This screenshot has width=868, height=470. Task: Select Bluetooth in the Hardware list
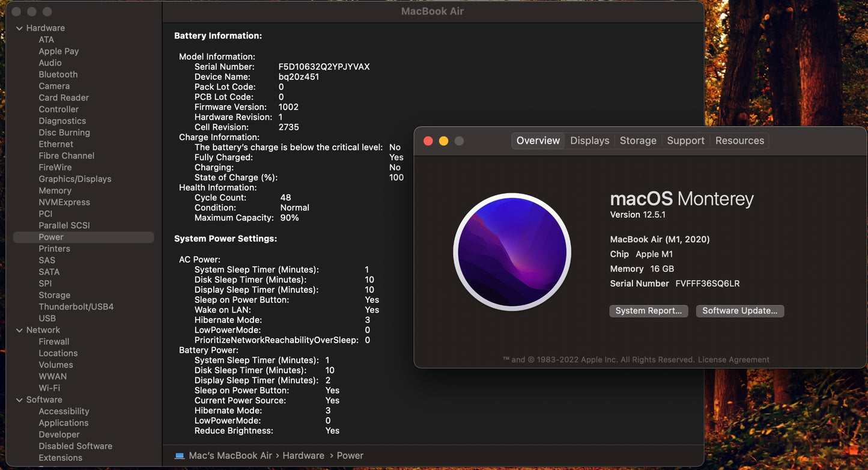point(58,75)
